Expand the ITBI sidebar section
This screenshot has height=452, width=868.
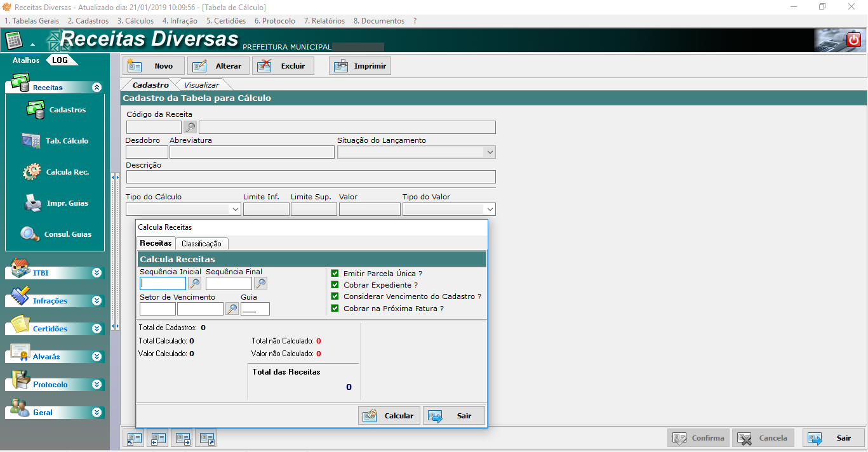(97, 273)
